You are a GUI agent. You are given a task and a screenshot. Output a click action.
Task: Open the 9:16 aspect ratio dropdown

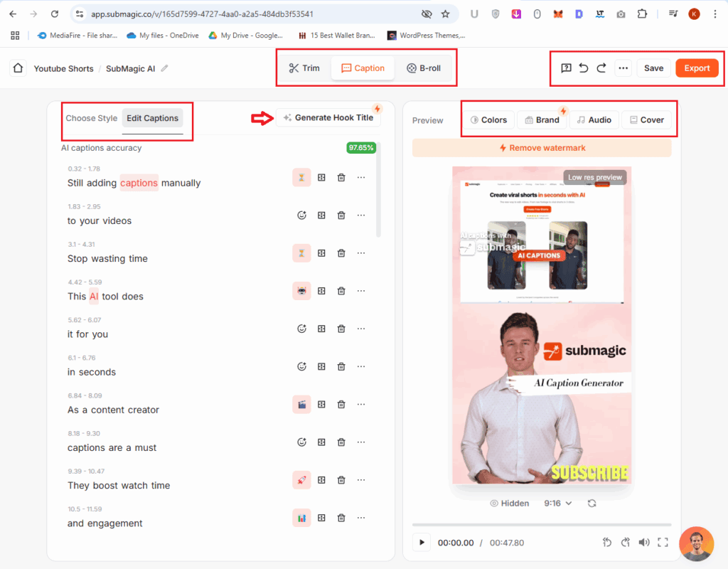click(x=557, y=504)
